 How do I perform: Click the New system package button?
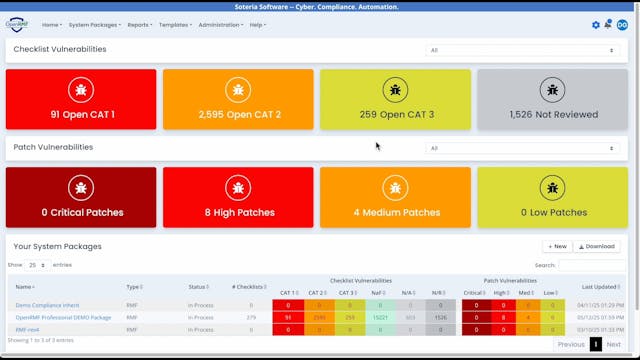(558, 247)
